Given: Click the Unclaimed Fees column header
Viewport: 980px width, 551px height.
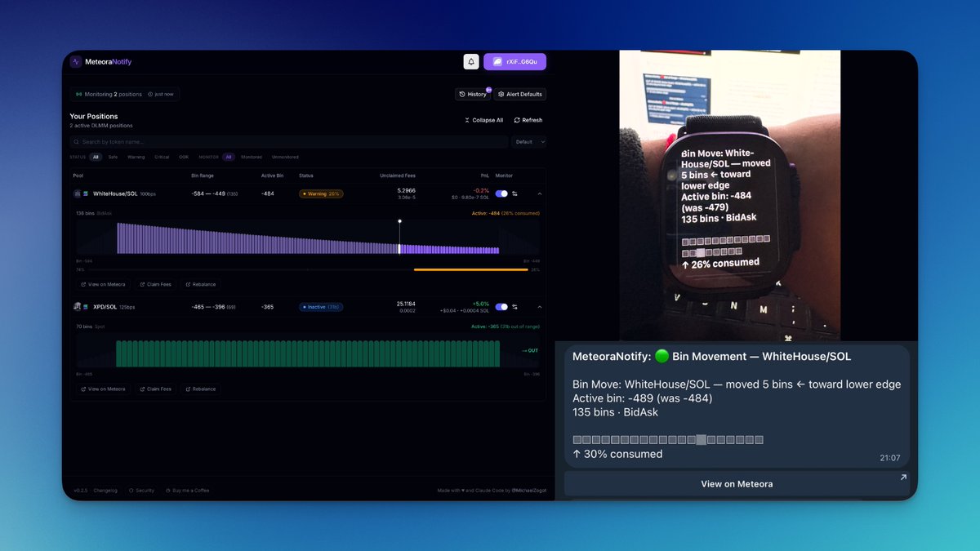Looking at the screenshot, I should pyautogui.click(x=398, y=176).
